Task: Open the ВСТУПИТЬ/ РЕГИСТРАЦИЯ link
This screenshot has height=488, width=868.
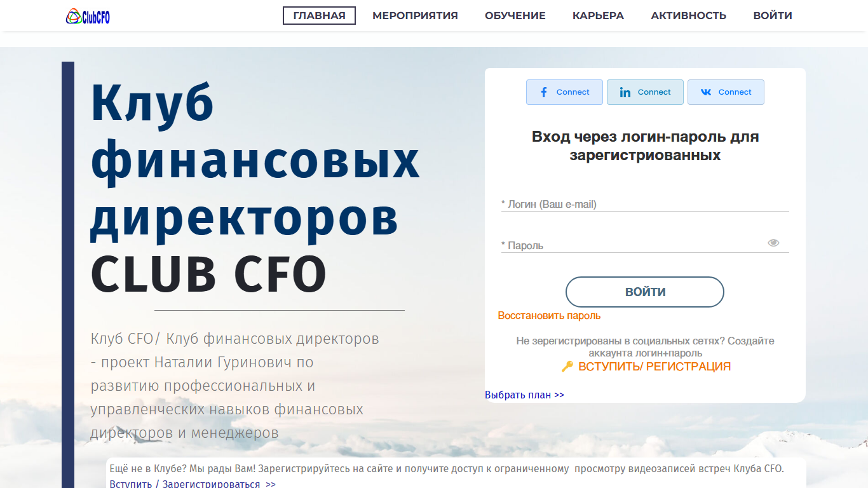Action: coord(654,367)
